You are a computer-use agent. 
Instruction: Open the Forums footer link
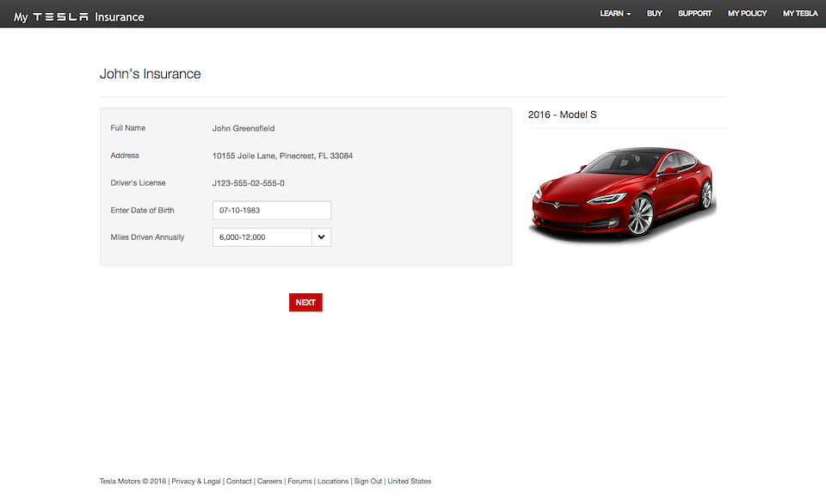(x=299, y=482)
